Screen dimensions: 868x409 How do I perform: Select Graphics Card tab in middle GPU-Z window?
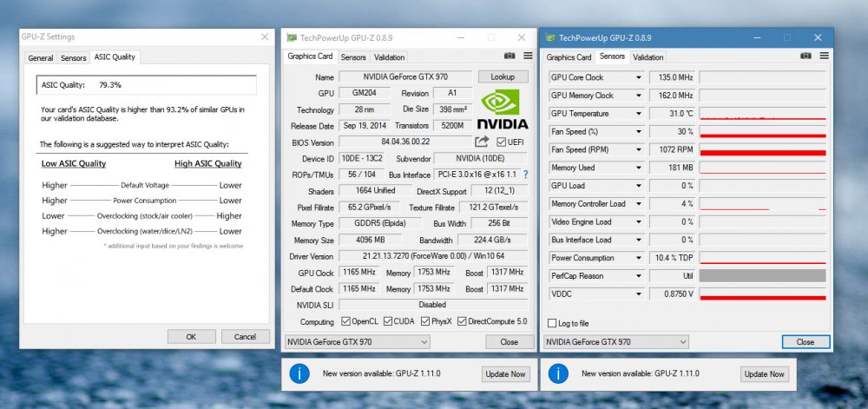click(310, 56)
